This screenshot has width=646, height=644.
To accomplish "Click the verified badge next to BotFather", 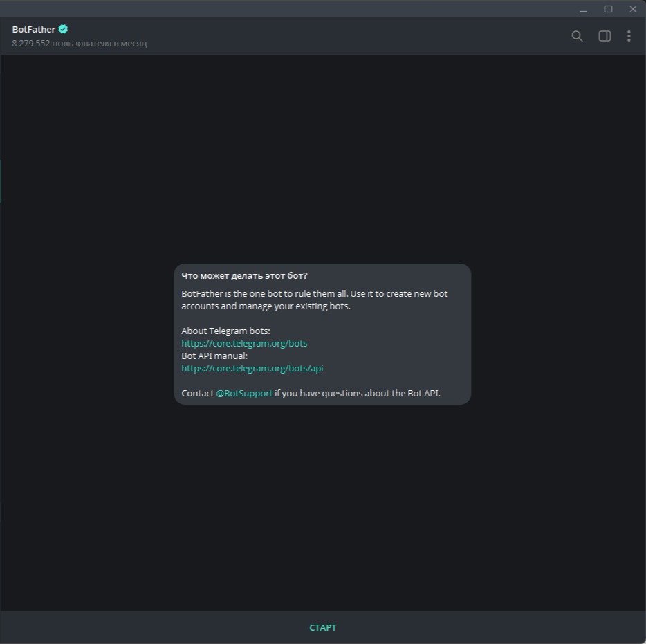I will tap(63, 29).
